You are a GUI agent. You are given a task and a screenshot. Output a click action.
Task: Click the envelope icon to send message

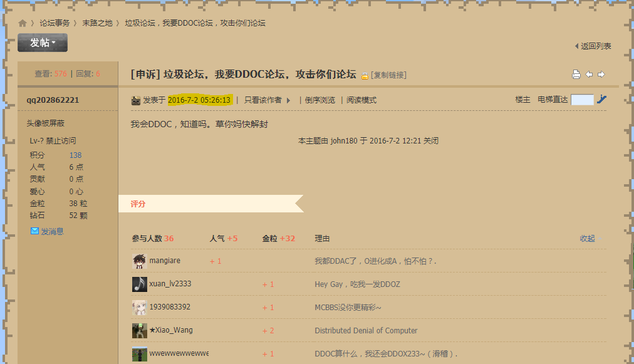click(35, 231)
